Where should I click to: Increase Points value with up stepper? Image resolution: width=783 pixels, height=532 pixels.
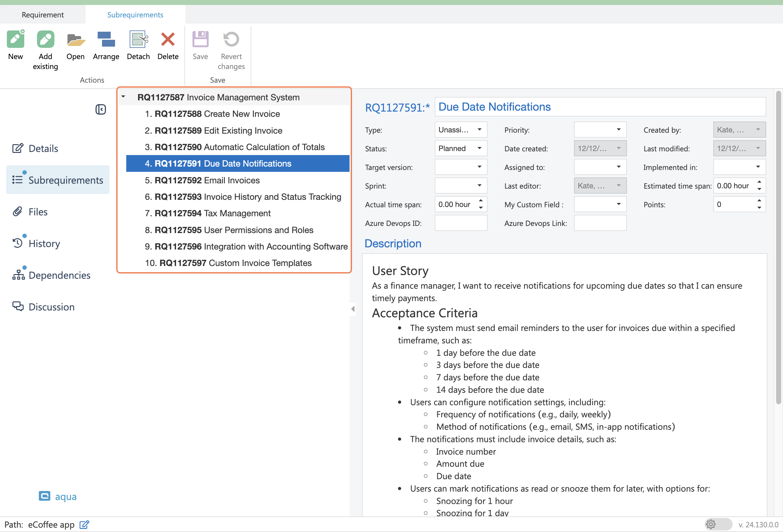[759, 201]
